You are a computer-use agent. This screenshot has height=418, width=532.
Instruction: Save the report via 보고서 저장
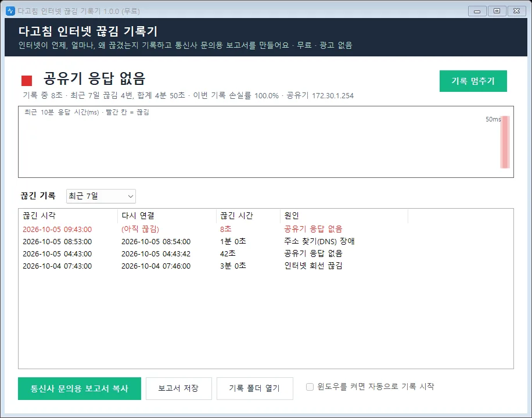click(x=179, y=388)
